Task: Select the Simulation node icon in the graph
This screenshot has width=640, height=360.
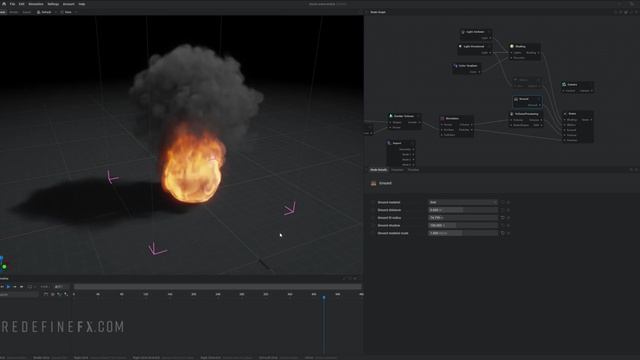Action: click(442, 118)
